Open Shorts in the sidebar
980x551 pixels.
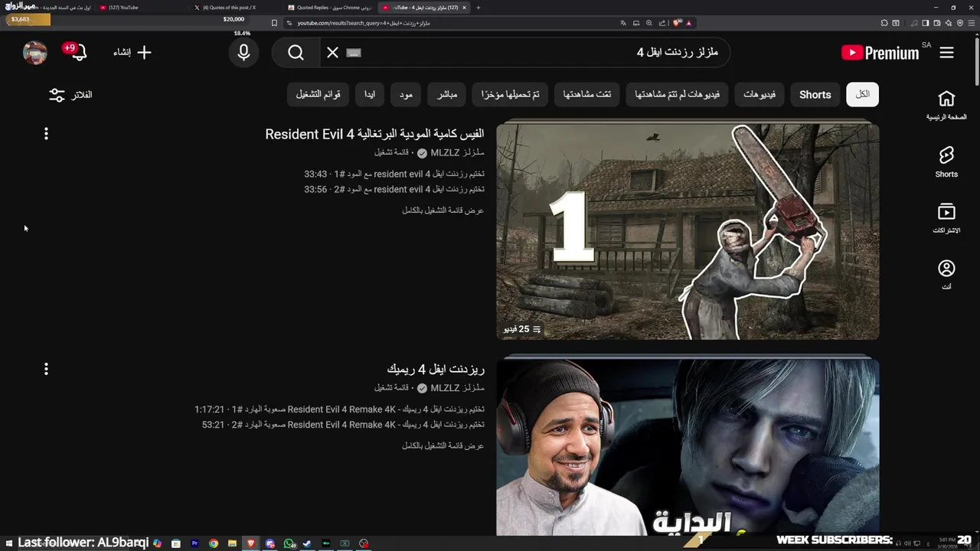(x=946, y=162)
